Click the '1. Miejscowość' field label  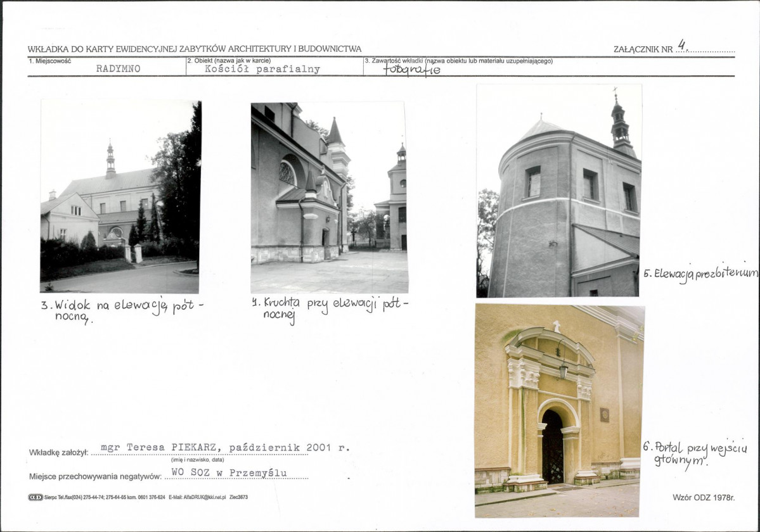[49, 61]
